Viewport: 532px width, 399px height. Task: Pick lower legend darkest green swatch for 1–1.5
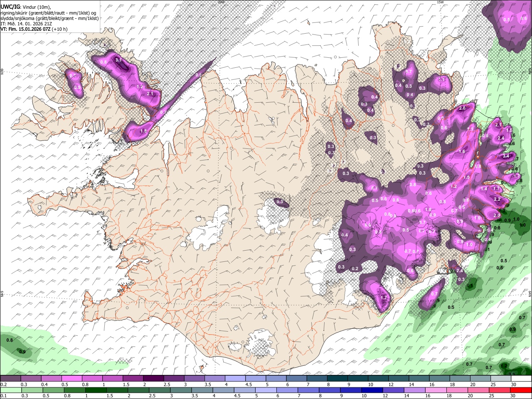[96, 390]
